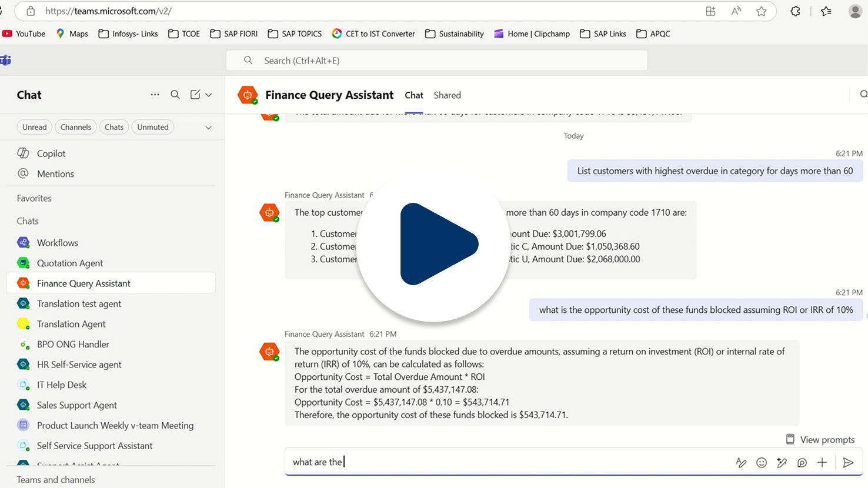The height and width of the screenshot is (488, 868).
Task: Open the SAP Links bookmark folder
Action: point(603,34)
